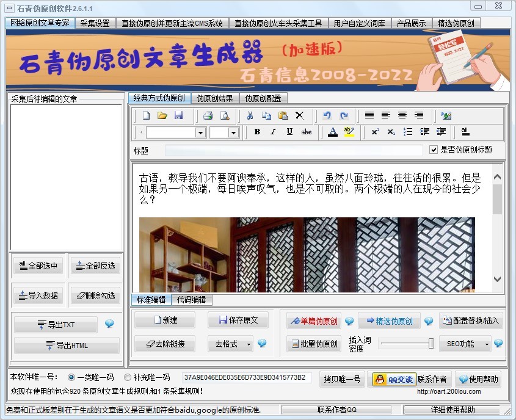Click 导入数据 button
Image resolution: width=516 pixels, height=420 pixels.
38,295
